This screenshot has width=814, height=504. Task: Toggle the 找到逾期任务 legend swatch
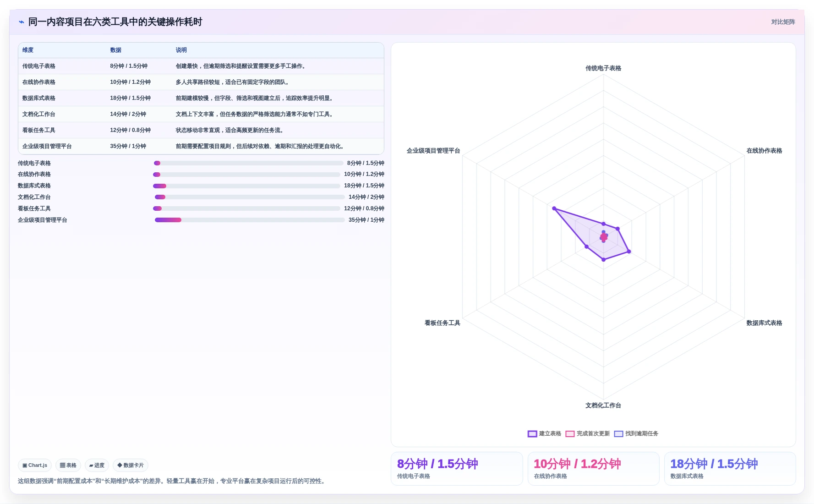pyautogui.click(x=619, y=434)
